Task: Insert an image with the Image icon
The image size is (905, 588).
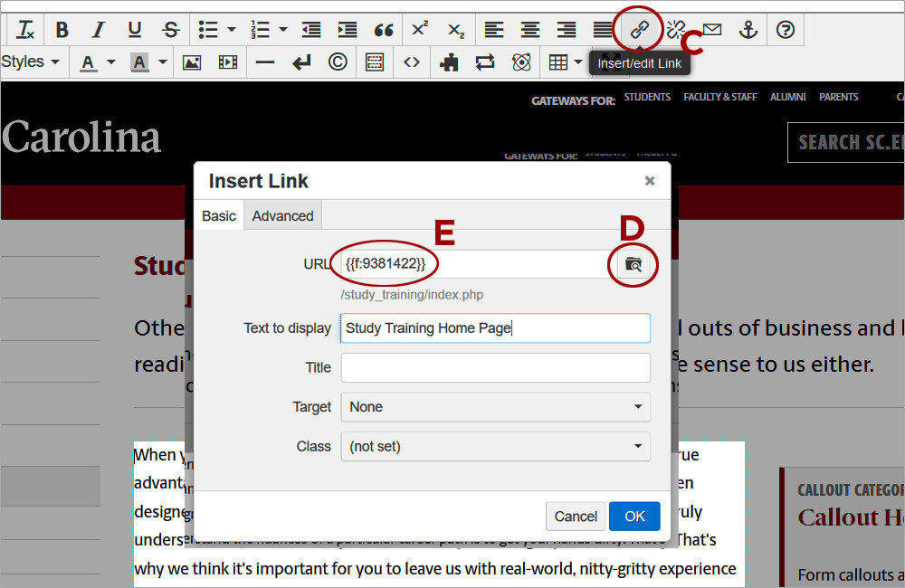Action: click(x=193, y=62)
